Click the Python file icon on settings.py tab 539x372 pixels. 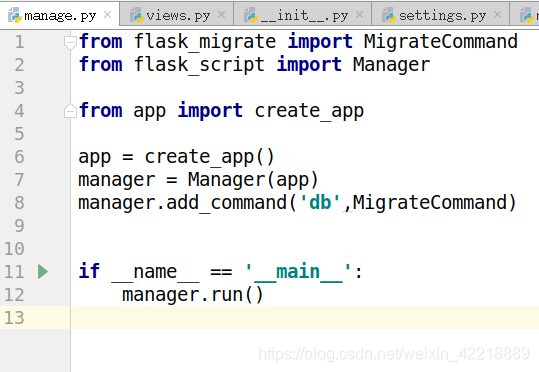tap(389, 15)
